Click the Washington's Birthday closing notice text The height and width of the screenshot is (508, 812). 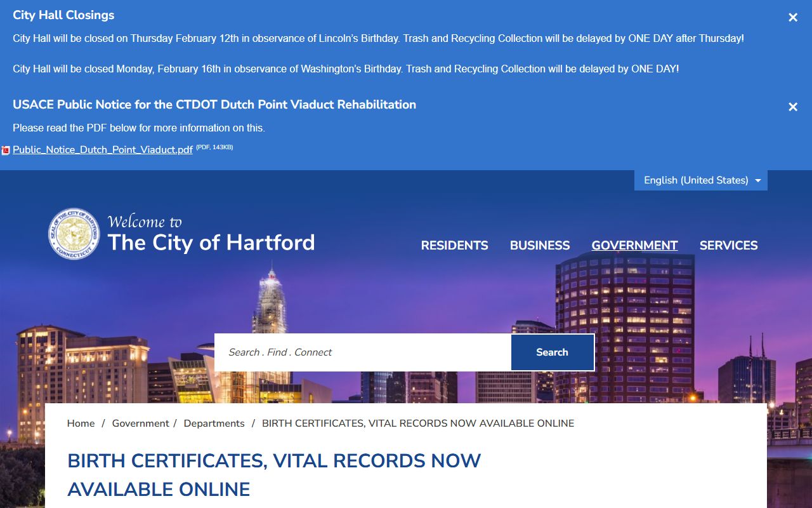346,69
